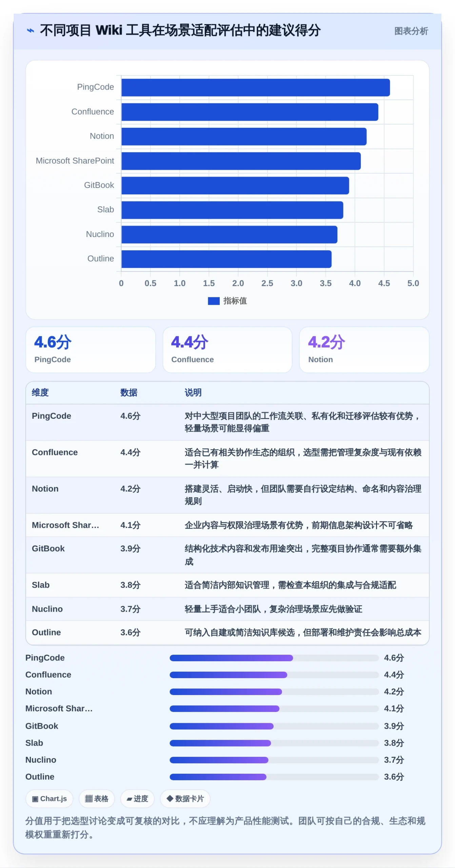The height and width of the screenshot is (868, 455).
Task: Click the Nuclino bar in chart
Action: click(x=229, y=235)
